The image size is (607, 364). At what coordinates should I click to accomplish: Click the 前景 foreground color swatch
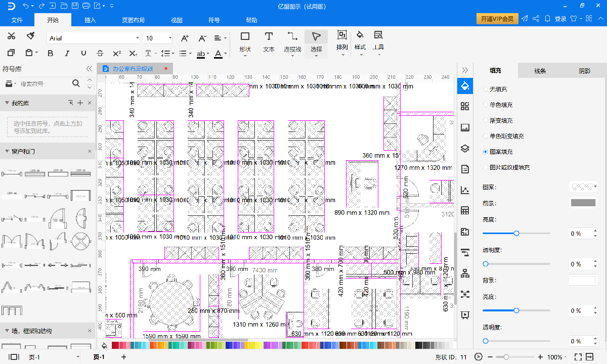583,203
